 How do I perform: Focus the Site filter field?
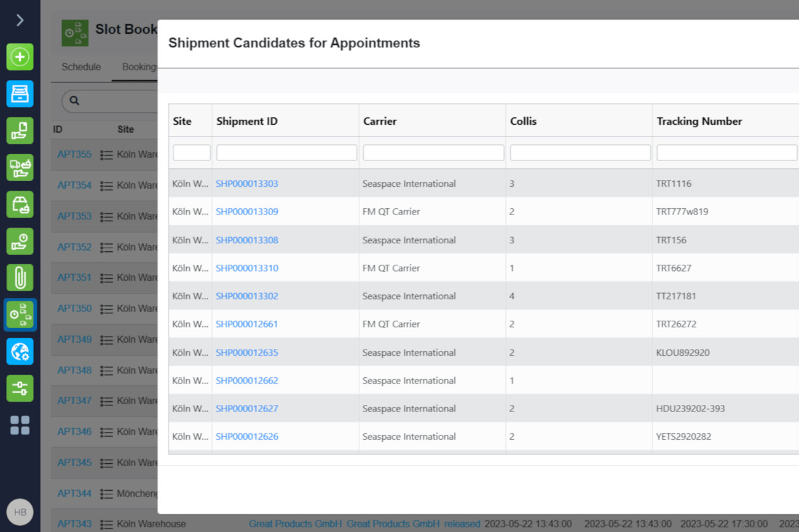click(x=192, y=152)
